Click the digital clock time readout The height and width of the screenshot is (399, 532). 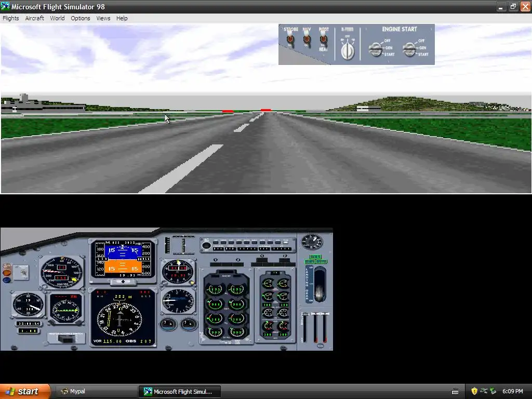pyautogui.click(x=29, y=323)
